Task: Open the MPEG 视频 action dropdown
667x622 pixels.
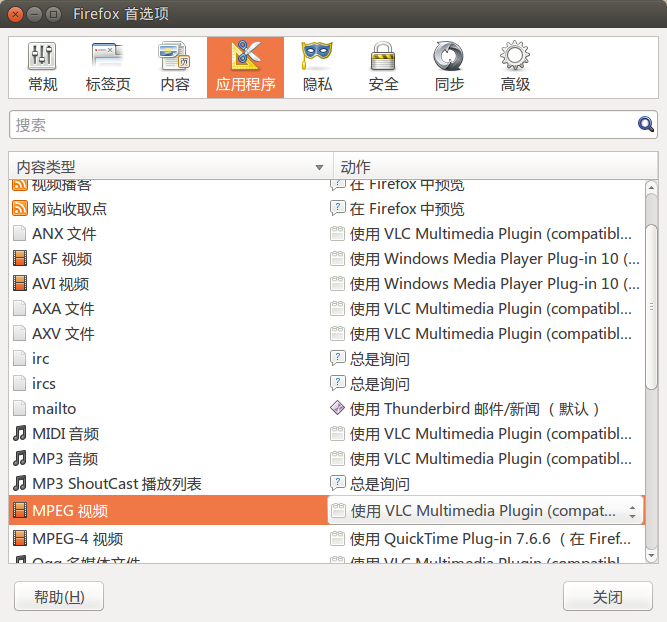Action: click(x=485, y=510)
